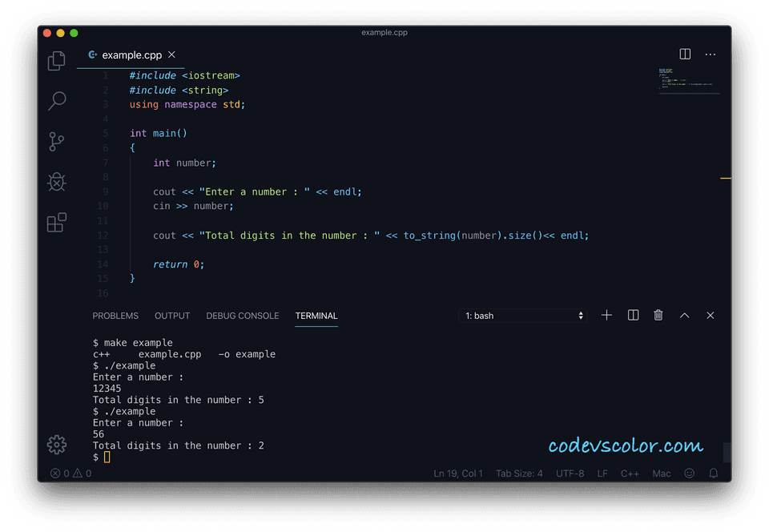Open the Extensions view
Image resolution: width=769 pixels, height=532 pixels.
click(56, 222)
